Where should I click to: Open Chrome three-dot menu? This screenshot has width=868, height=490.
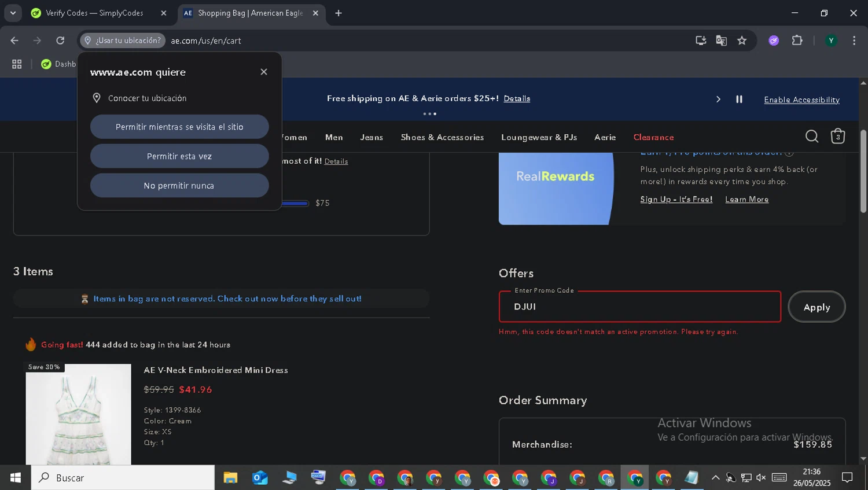point(854,40)
